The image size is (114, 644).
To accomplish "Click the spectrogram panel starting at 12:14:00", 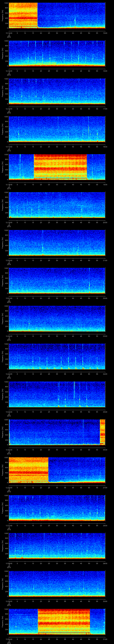I will (x=57, y=16).
